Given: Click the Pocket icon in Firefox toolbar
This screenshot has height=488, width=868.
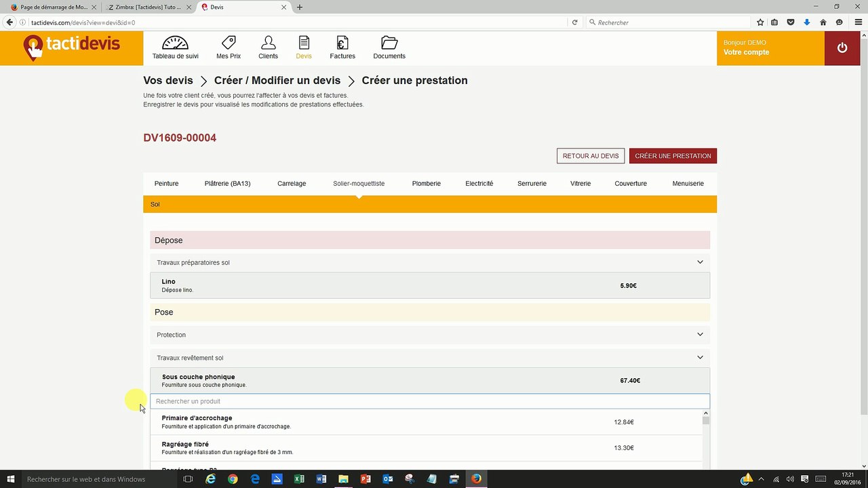Looking at the screenshot, I should pos(791,22).
